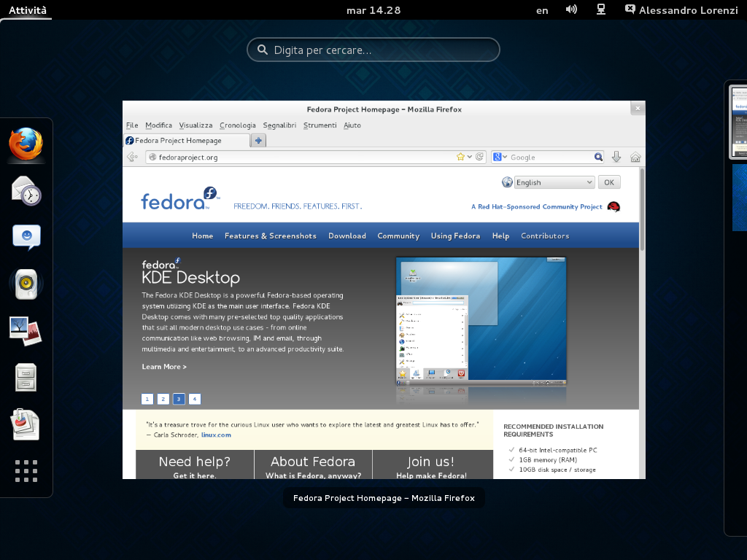Click the Red Hat logo
The height and width of the screenshot is (560, 747).
point(614,206)
